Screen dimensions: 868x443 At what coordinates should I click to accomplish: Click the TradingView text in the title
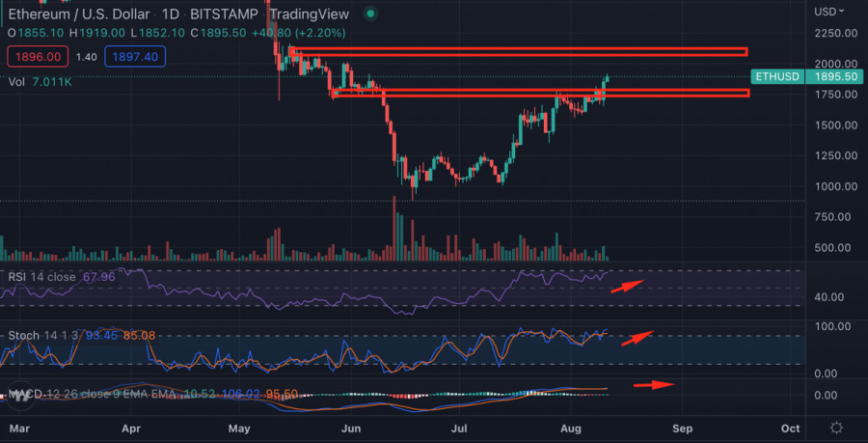pos(310,14)
